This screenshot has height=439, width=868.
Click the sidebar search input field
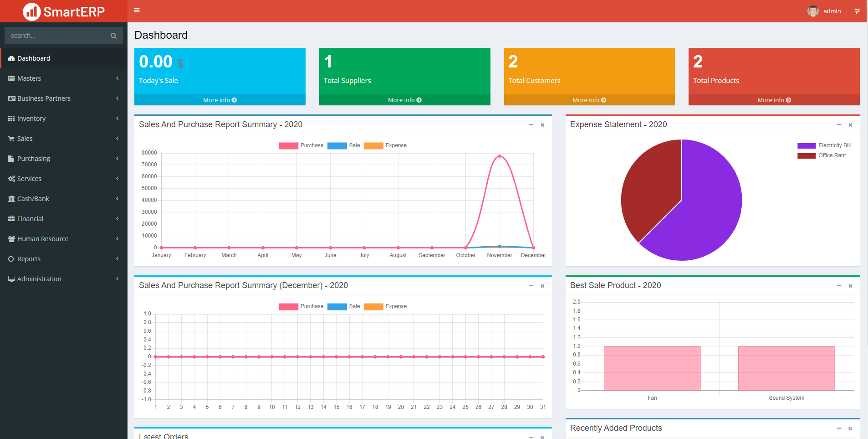57,36
